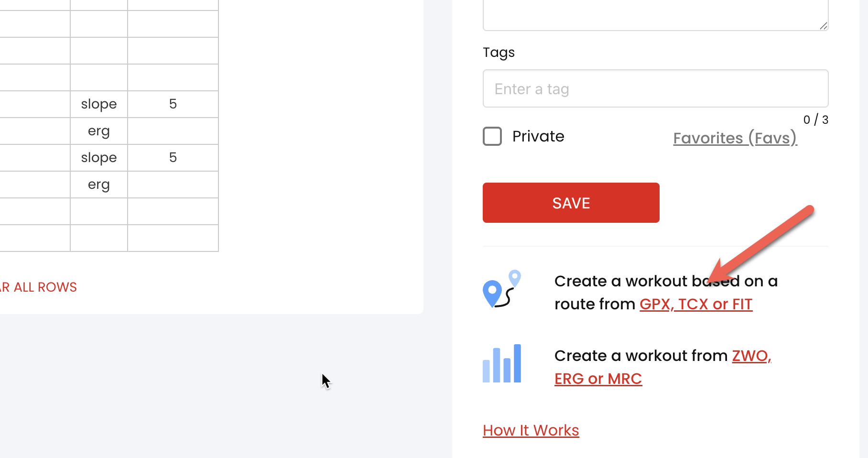Open the ZWO, ERG or MRC link

(x=663, y=367)
